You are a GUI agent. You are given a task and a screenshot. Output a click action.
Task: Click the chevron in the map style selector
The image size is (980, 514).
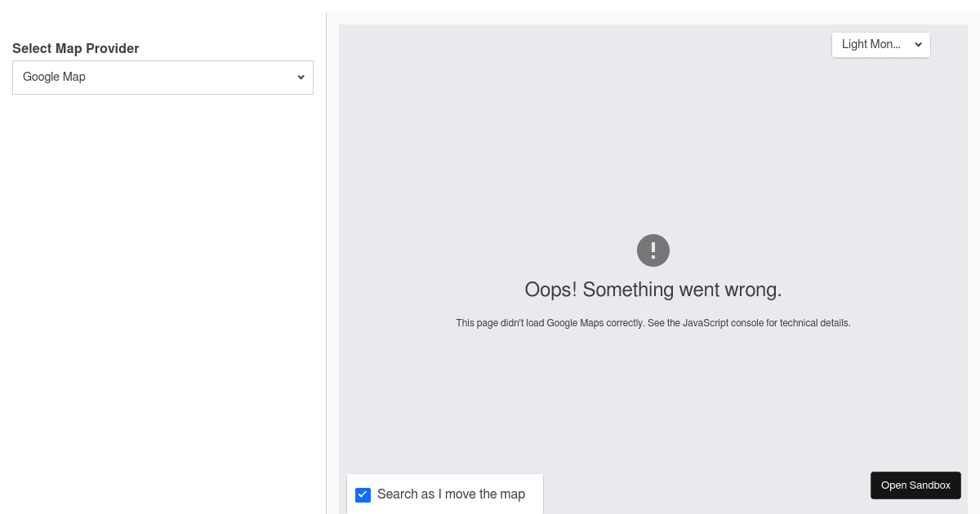[x=918, y=45]
